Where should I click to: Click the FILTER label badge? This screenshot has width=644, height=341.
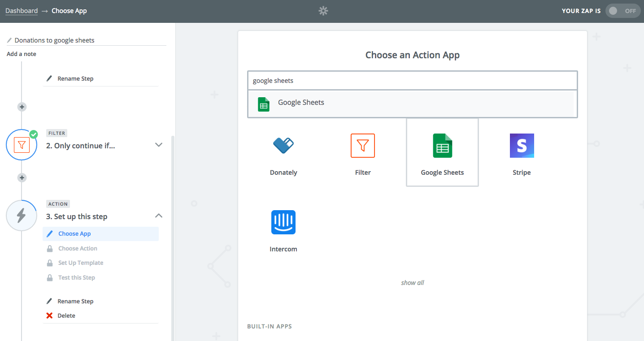click(57, 133)
